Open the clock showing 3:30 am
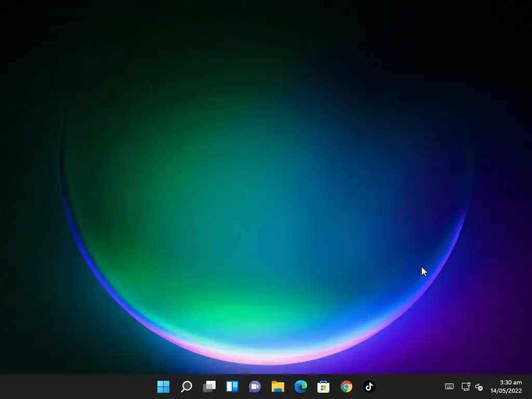 tap(511, 382)
